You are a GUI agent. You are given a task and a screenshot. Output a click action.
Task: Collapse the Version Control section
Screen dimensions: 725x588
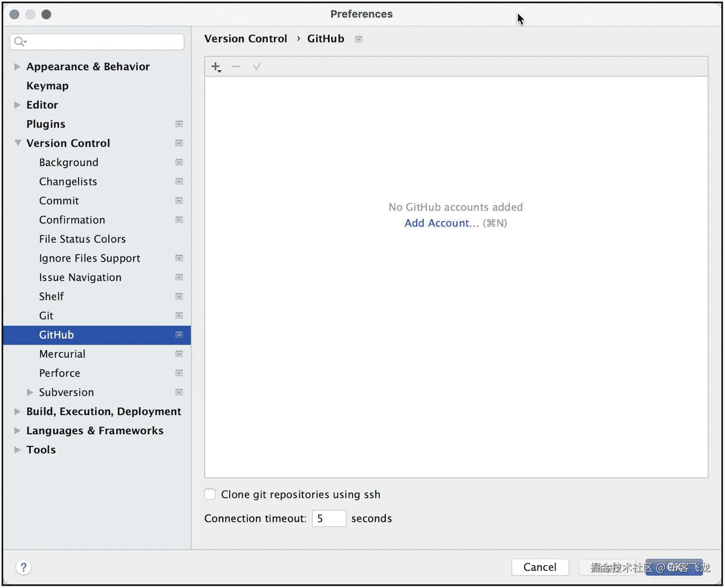click(18, 143)
